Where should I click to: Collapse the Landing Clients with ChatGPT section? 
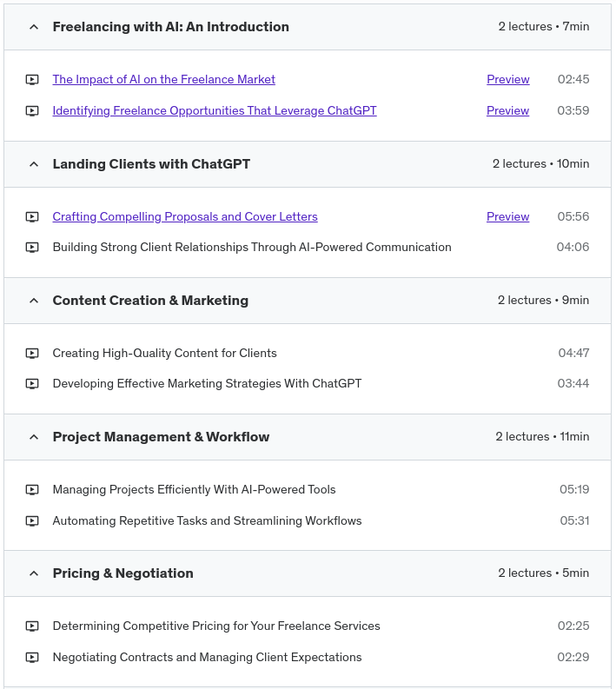tap(34, 164)
